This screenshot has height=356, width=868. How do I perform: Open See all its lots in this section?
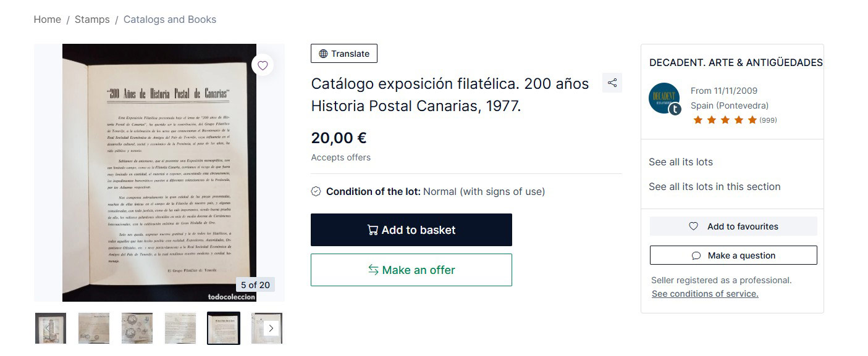pyautogui.click(x=715, y=187)
